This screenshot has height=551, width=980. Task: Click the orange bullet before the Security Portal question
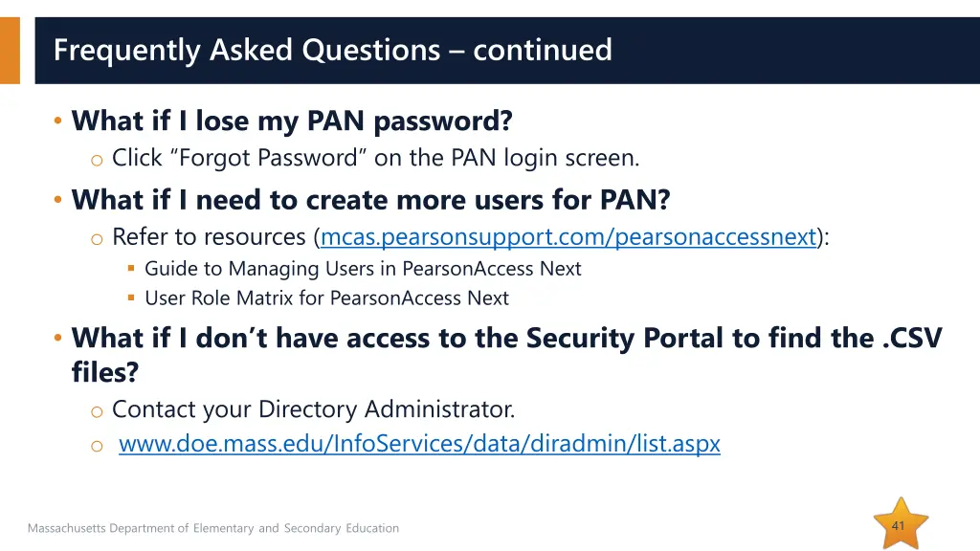click(58, 338)
